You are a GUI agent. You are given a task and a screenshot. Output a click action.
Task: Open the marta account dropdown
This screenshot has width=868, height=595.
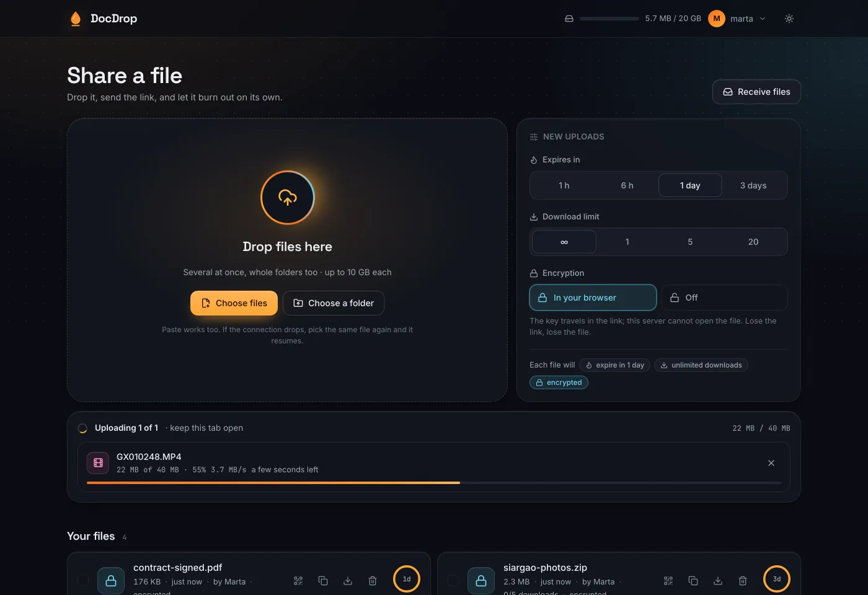pos(738,19)
